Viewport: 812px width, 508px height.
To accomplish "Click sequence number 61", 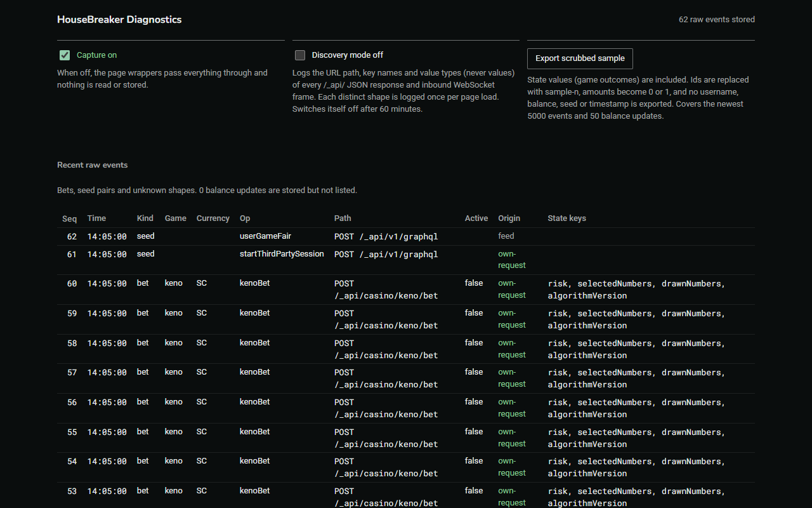I will point(72,255).
